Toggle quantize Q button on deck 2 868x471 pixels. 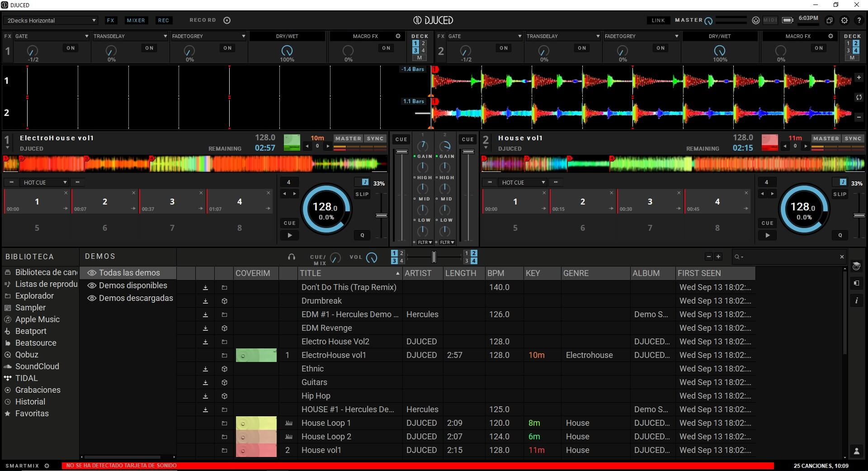(840, 235)
